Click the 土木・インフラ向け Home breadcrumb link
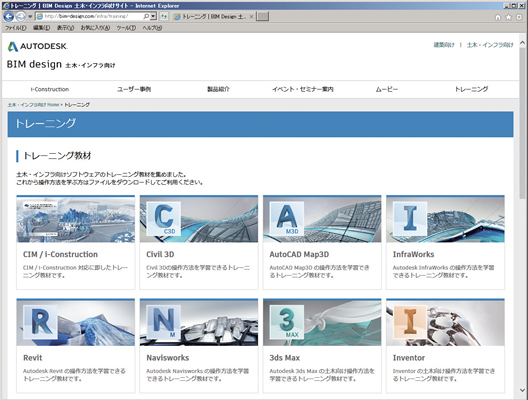Image resolution: width=528 pixels, height=400 pixels. 33,105
